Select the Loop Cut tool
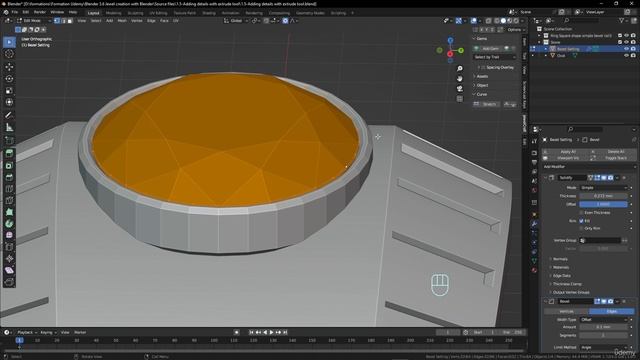640x360 pixels. tap(9, 189)
